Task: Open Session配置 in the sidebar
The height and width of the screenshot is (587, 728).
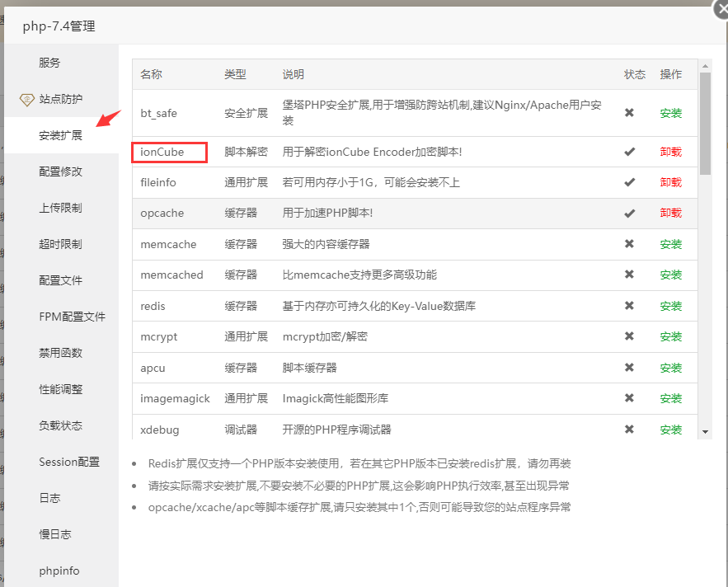Action: [x=69, y=462]
